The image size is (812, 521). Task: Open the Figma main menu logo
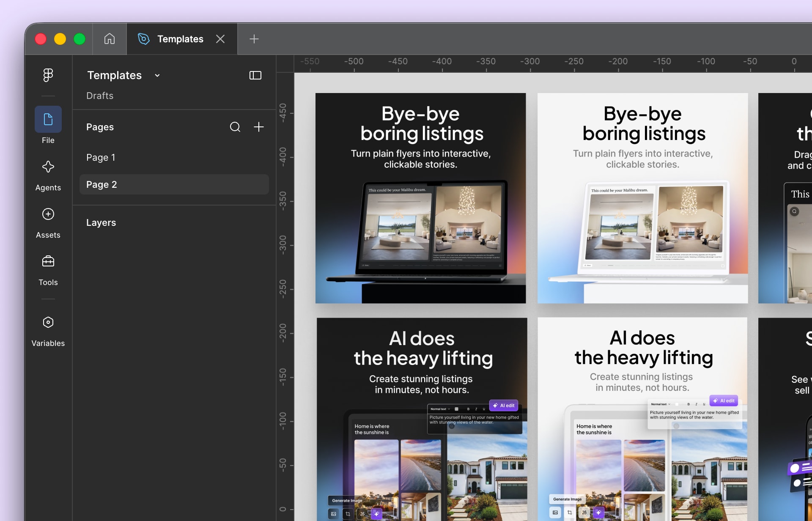[48, 75]
